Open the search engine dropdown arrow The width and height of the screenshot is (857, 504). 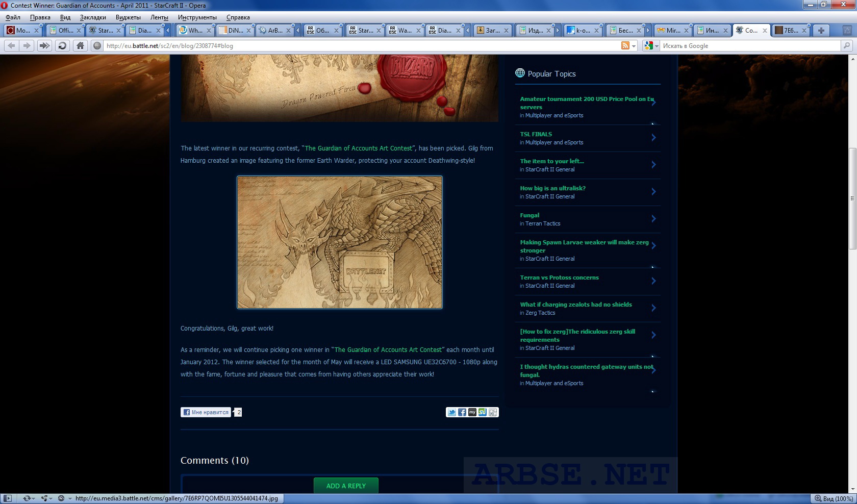[x=657, y=46]
